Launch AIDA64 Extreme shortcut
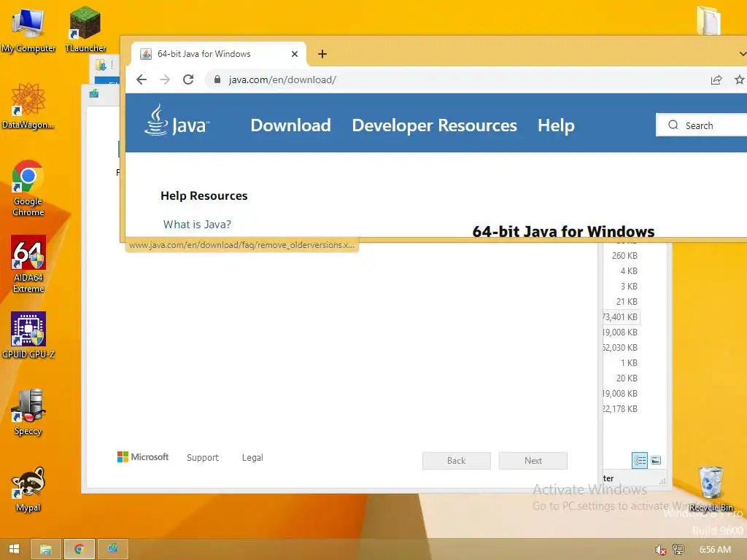The image size is (747, 560). 28,264
